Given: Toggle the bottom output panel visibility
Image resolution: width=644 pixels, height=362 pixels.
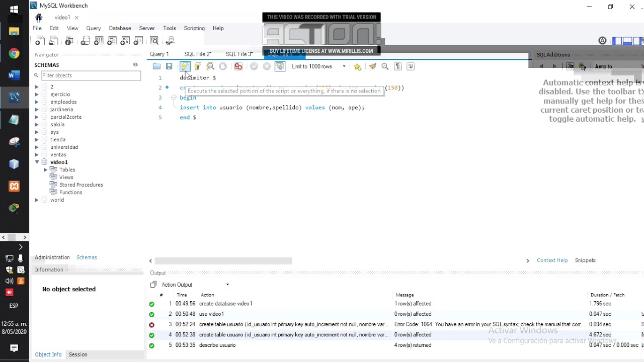Looking at the screenshot, I should tap(627, 41).
